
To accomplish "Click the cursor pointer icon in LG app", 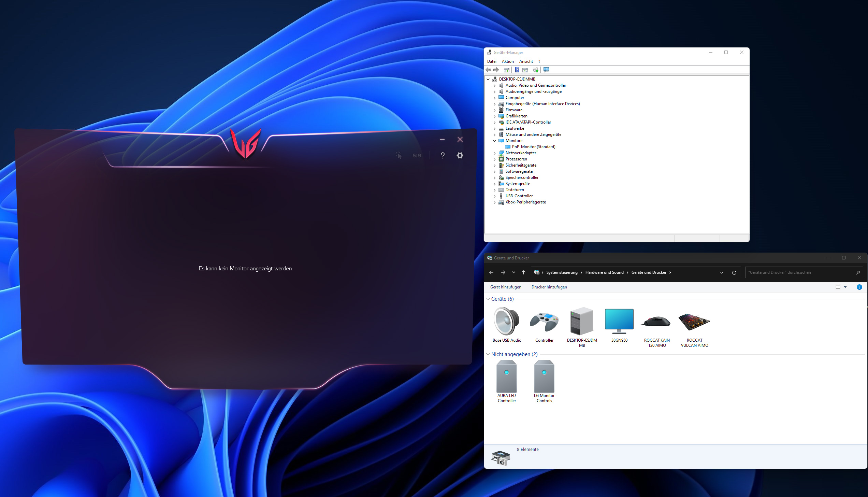I will tap(399, 155).
